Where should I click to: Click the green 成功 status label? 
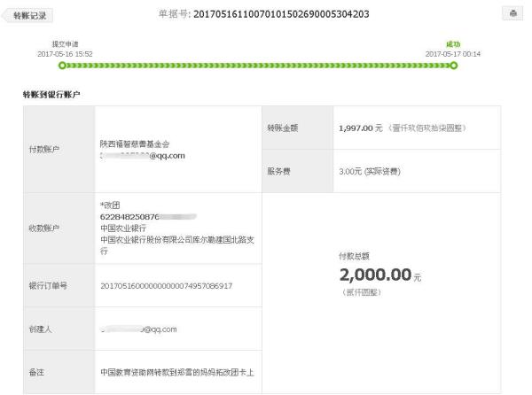(x=453, y=44)
